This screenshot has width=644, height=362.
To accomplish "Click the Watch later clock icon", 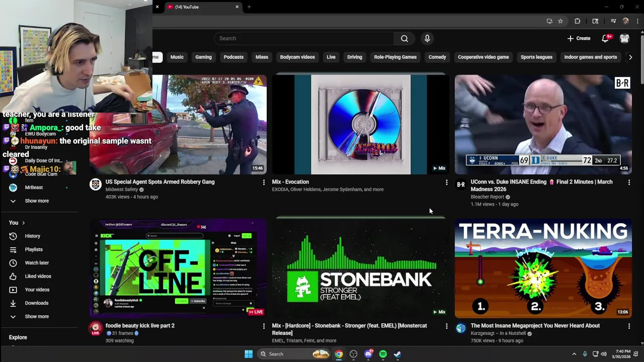I will [x=13, y=262].
